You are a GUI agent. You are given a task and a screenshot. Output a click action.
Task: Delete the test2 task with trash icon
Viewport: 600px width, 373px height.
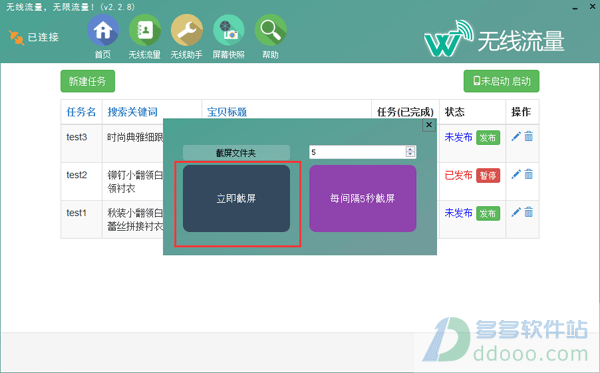point(528,174)
